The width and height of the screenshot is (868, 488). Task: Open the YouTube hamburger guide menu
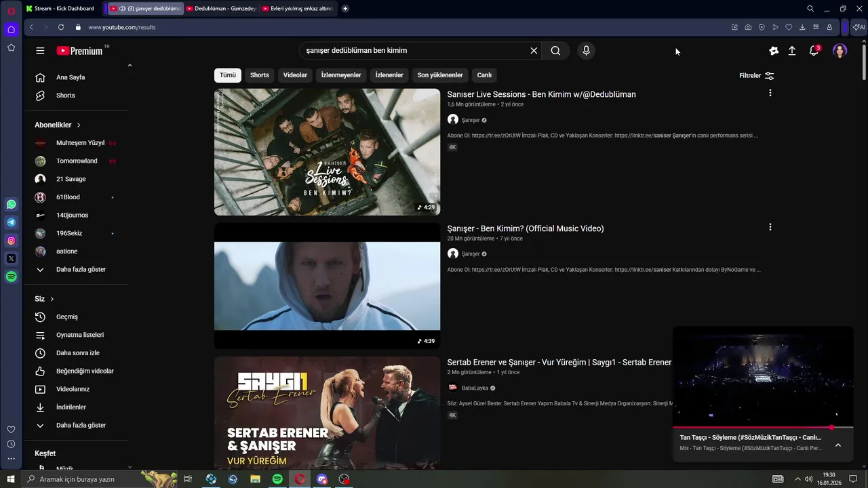click(40, 51)
